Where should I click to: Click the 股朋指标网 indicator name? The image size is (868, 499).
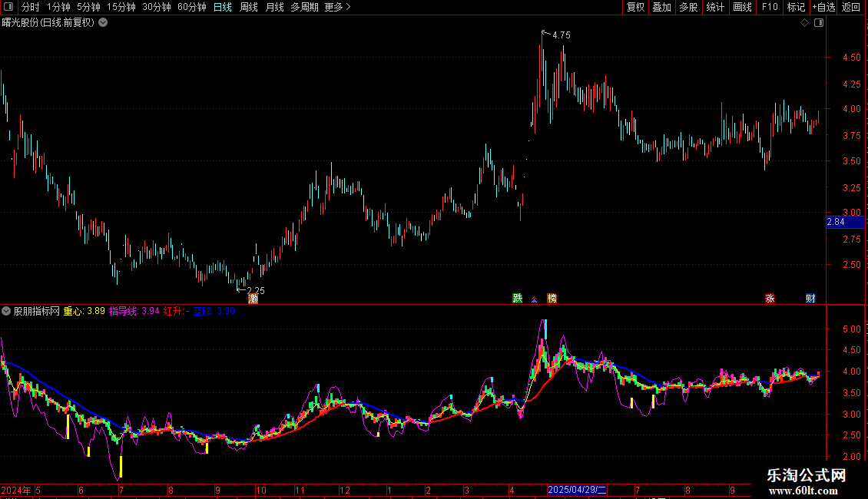pos(37,311)
